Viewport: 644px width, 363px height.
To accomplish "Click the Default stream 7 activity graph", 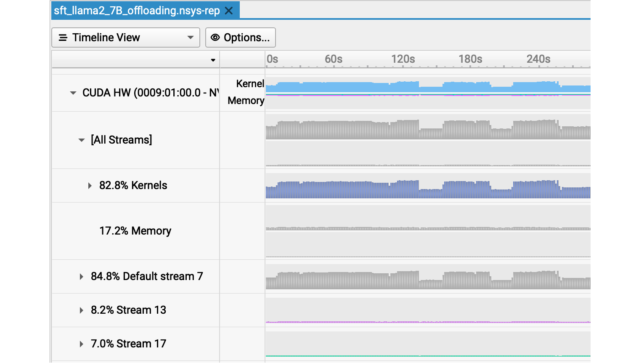I will click(428, 280).
